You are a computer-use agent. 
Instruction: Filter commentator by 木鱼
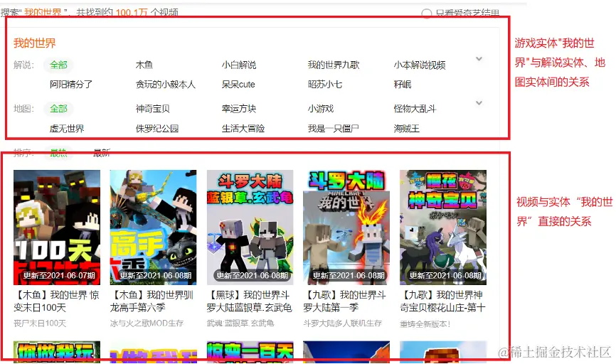tap(144, 65)
